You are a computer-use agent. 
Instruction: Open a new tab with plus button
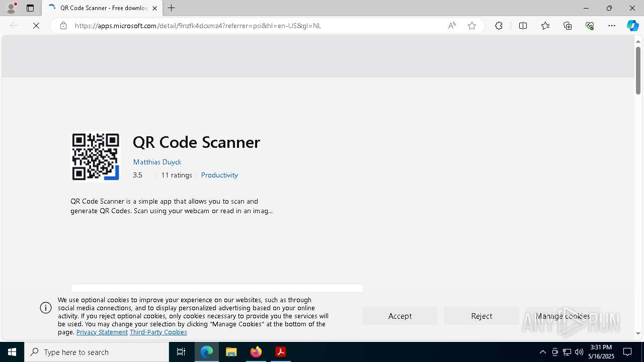pyautogui.click(x=172, y=8)
